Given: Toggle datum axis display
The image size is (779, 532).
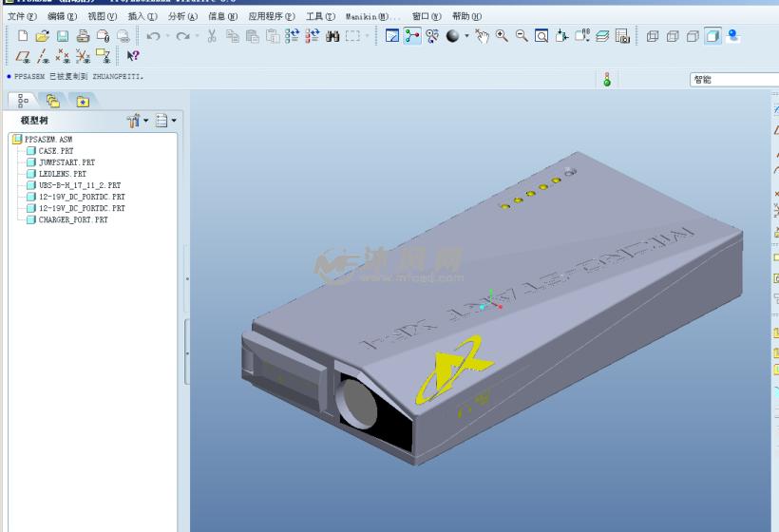Looking at the screenshot, I should pos(43,56).
